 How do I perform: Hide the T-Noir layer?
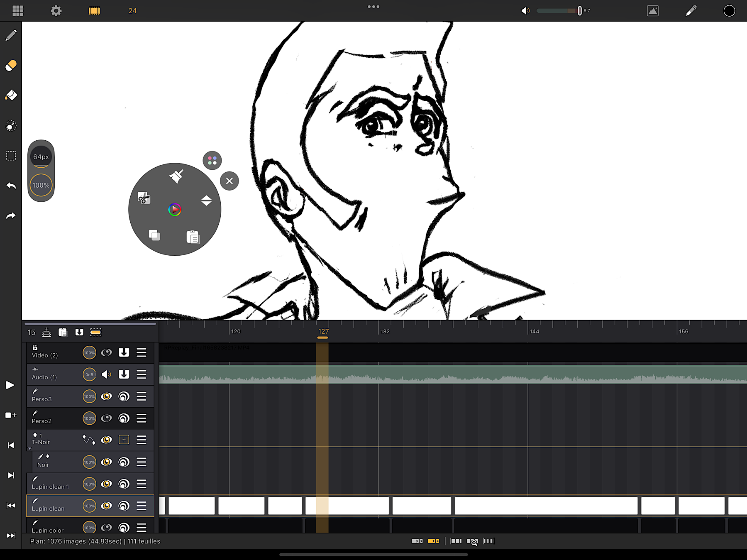[x=107, y=440]
